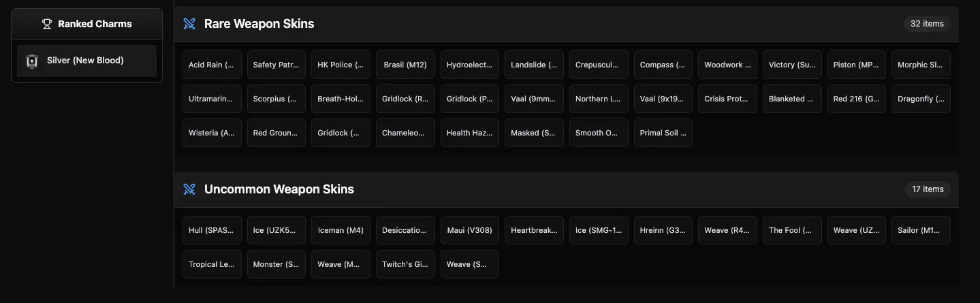This screenshot has width=980, height=303.
Task: Open the HK Police skin chip
Action: pos(341,65)
